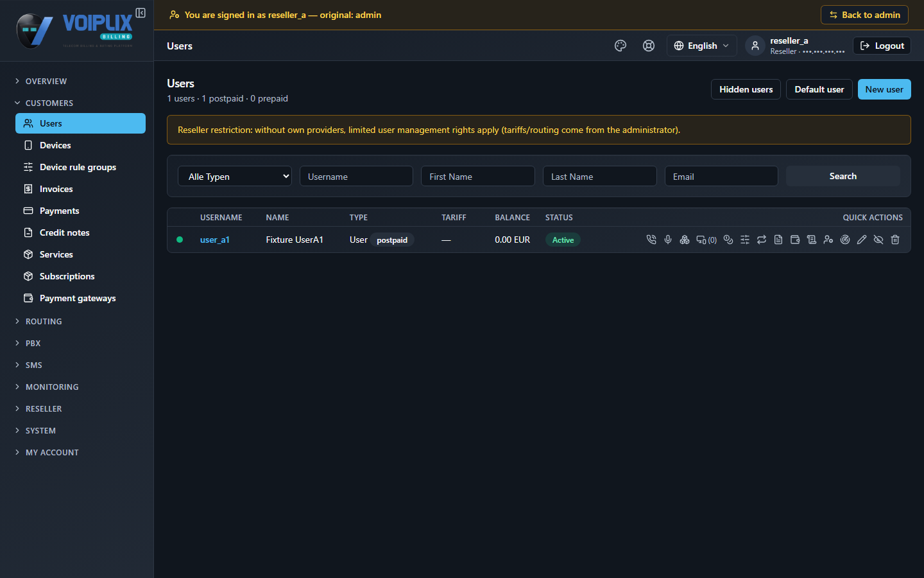Open devices (0) for user_a1

coord(706,240)
